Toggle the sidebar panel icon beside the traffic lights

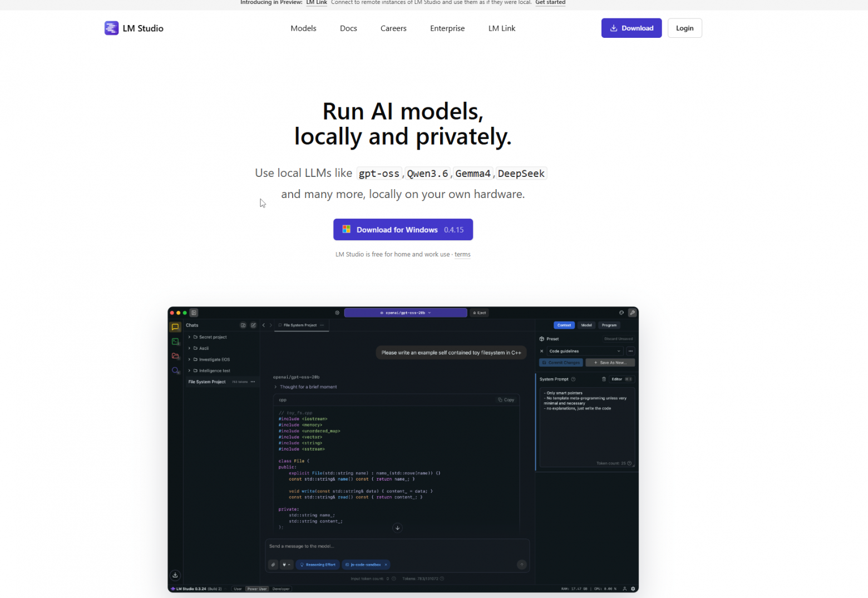point(194,313)
